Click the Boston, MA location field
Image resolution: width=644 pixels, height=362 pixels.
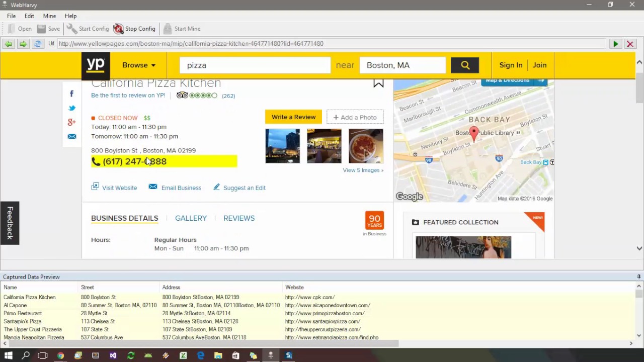pos(403,65)
